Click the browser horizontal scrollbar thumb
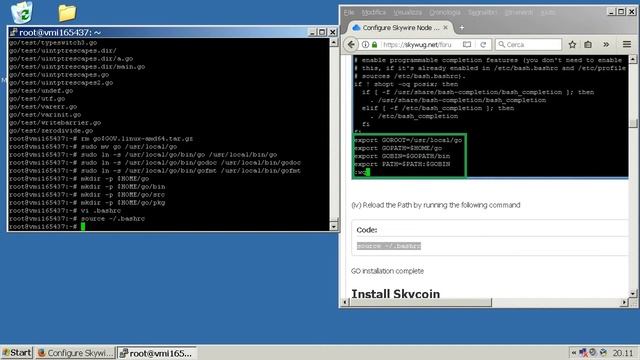This screenshot has width=640, height=360. click(x=420, y=302)
